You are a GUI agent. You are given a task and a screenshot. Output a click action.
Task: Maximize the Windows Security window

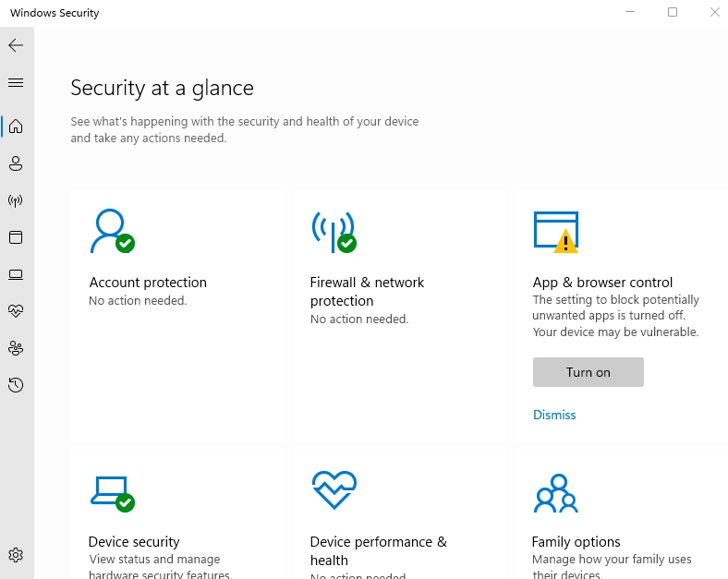coord(673,12)
